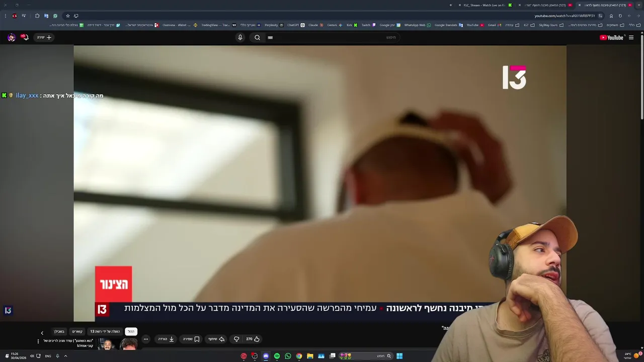
Task: Open the Overview - Wallet bookmark
Action: click(x=179, y=25)
